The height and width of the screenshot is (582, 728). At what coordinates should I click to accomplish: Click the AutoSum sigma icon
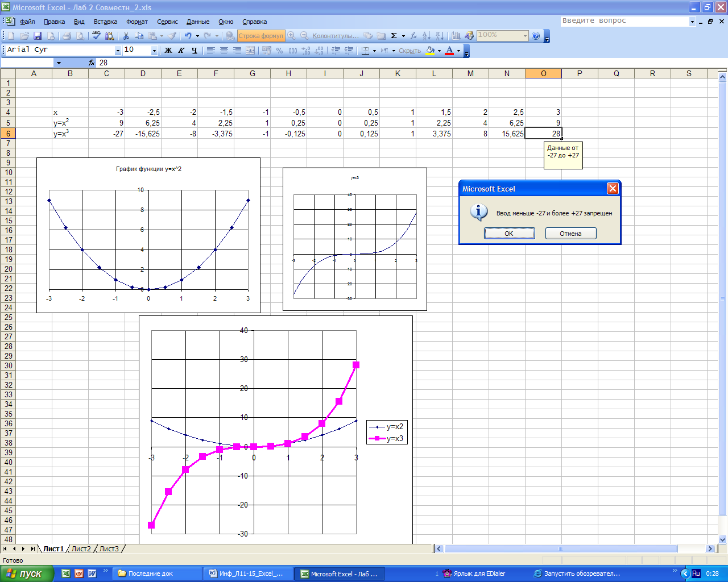pyautogui.click(x=394, y=36)
